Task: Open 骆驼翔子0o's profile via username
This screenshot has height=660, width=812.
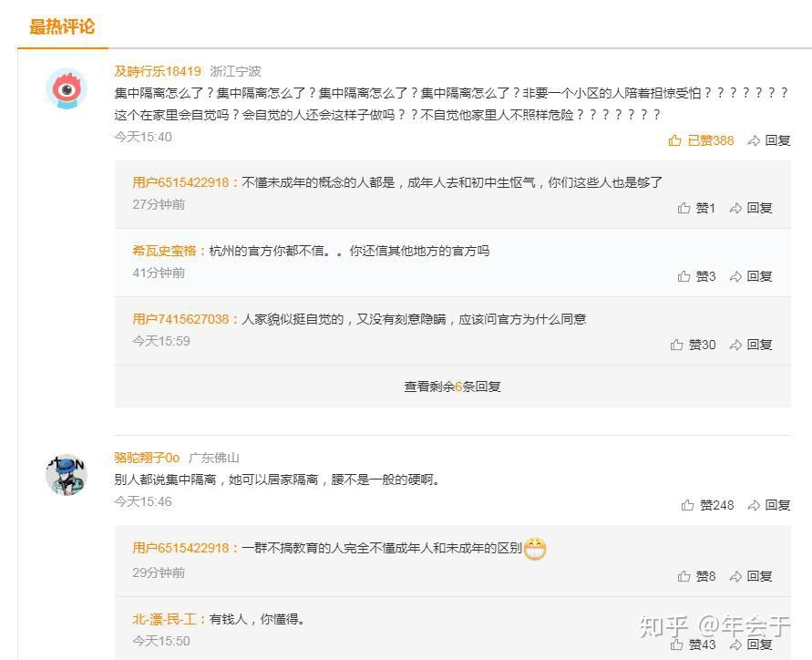Action: (147, 458)
